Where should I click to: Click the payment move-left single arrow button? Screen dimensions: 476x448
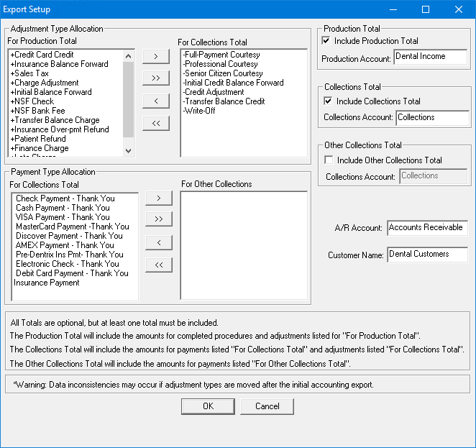[159, 242]
